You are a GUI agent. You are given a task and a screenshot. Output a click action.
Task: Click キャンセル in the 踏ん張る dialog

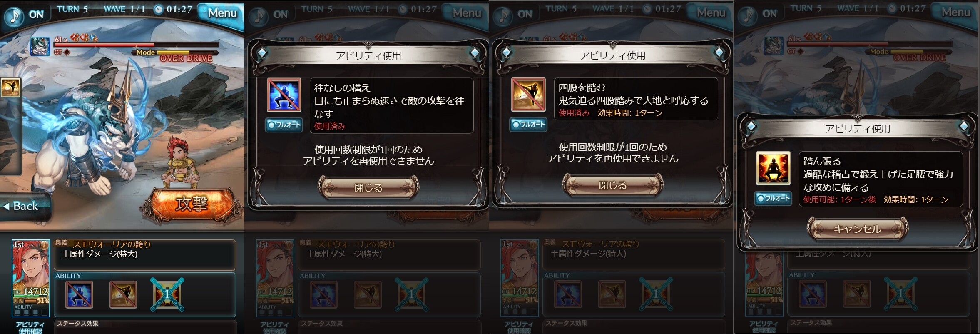click(x=858, y=229)
